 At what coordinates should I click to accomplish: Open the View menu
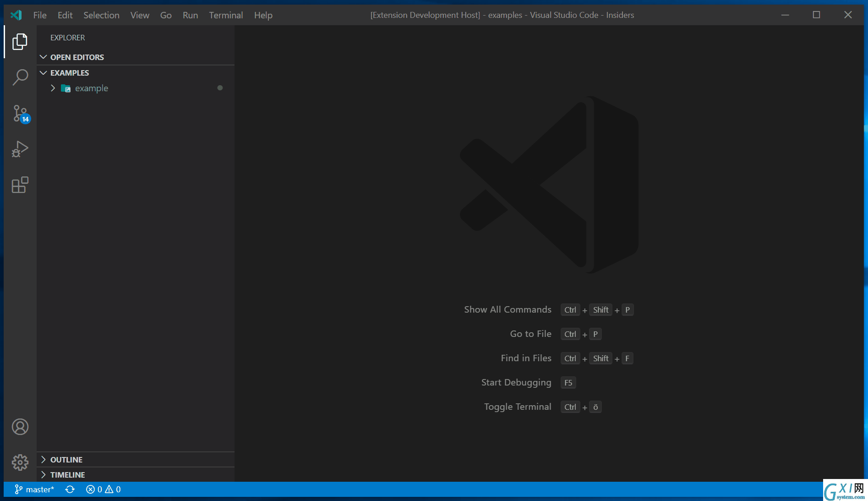coord(140,15)
